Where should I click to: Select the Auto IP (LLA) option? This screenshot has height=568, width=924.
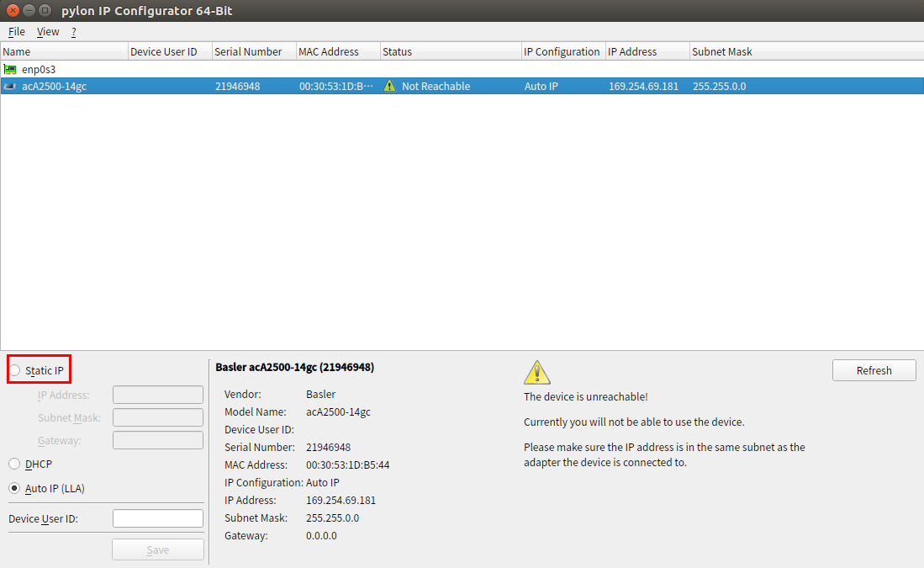tap(15, 488)
